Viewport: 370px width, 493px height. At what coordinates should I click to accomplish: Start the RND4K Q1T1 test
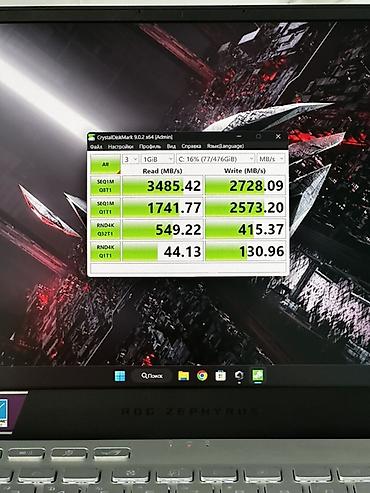tap(105, 251)
